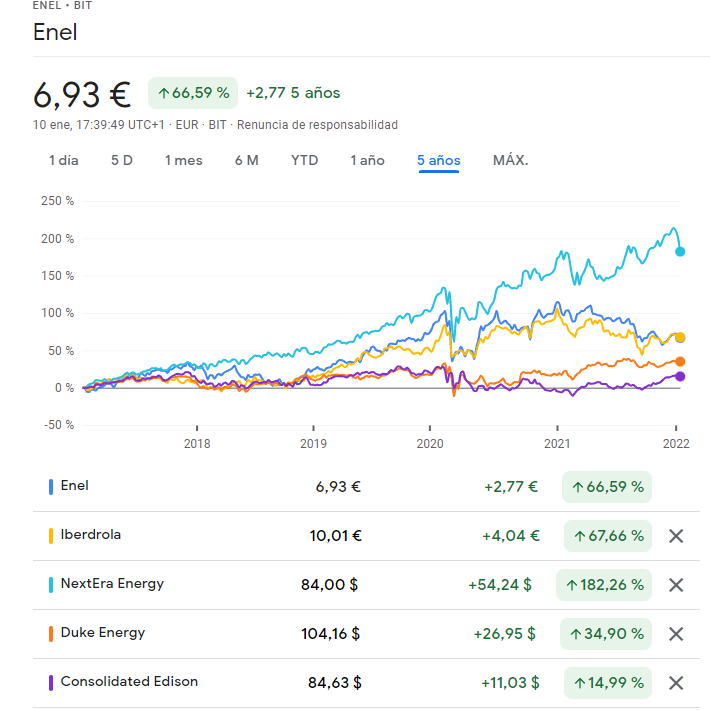
Task: Click the NextEra price 84,00 $
Action: coord(330,585)
